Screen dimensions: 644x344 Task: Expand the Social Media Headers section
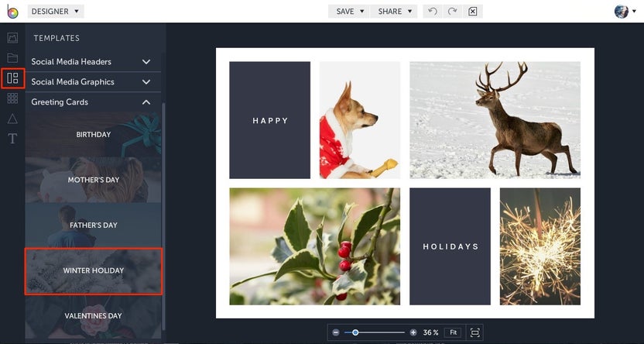tap(93, 62)
